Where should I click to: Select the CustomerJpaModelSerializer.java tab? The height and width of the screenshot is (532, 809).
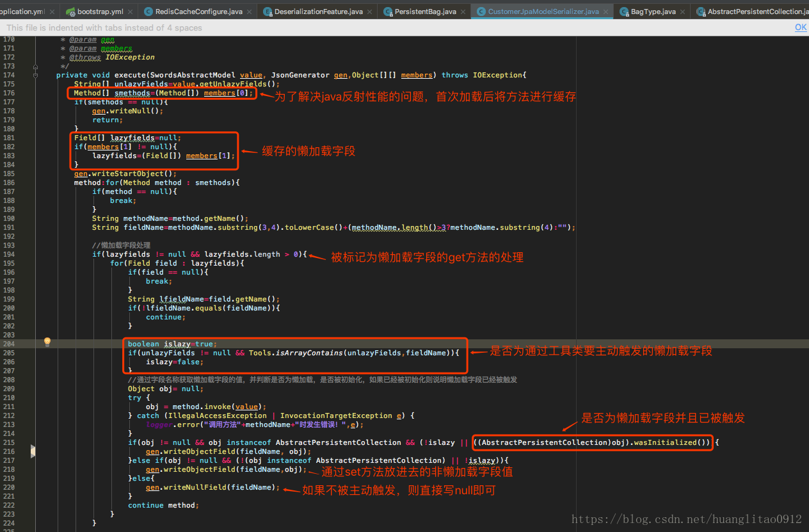pyautogui.click(x=543, y=12)
